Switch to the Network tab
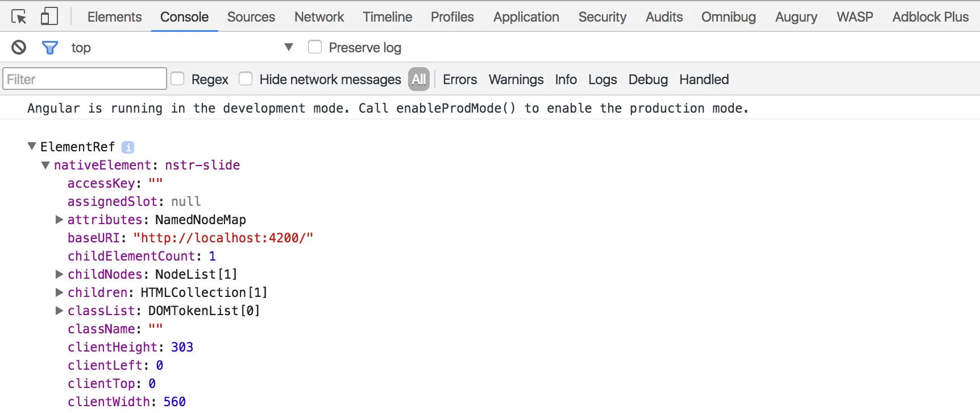Screen dimensions: 980x413 [x=319, y=17]
